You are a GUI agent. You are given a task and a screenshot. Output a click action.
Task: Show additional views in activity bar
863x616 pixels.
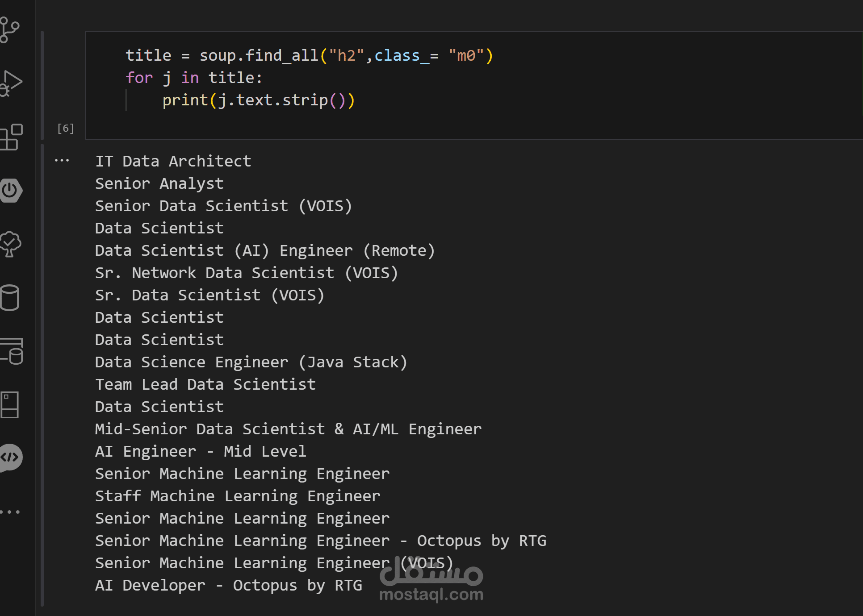[x=10, y=512]
